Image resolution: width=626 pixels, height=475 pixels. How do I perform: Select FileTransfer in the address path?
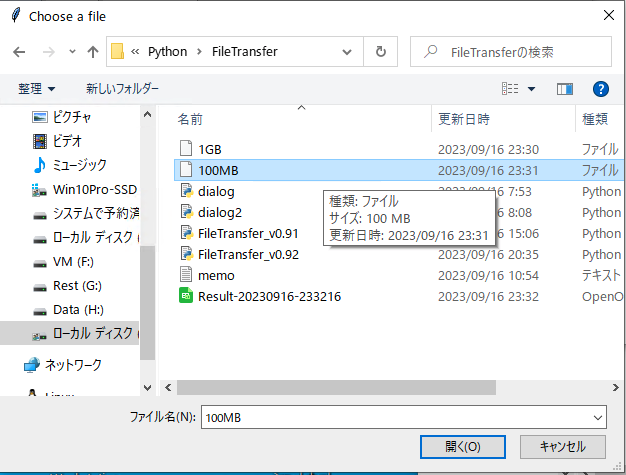coord(244,51)
